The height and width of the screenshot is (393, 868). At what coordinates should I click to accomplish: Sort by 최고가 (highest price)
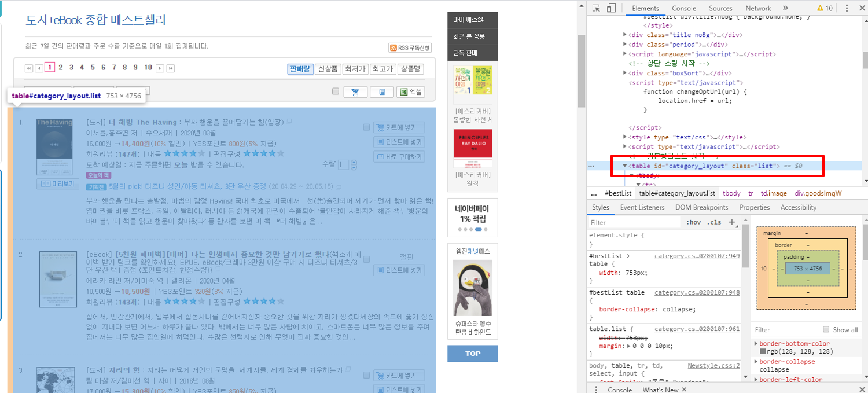pos(382,69)
